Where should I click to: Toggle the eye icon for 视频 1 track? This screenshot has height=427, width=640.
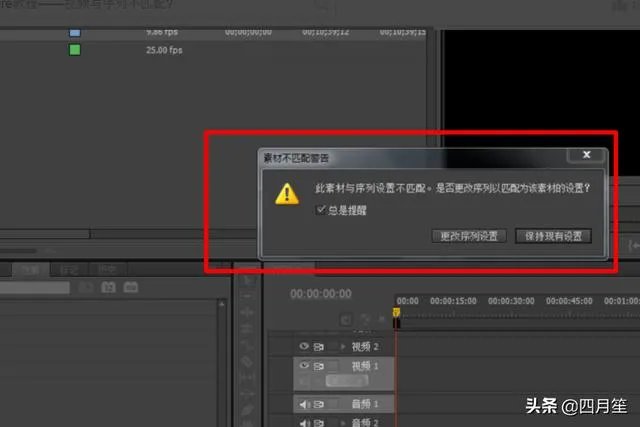tap(304, 365)
